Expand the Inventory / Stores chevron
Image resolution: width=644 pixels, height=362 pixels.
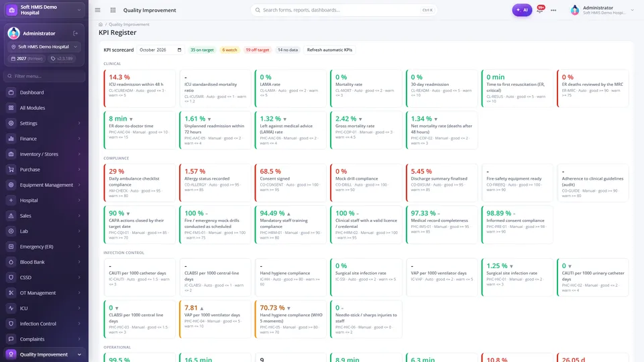79,154
